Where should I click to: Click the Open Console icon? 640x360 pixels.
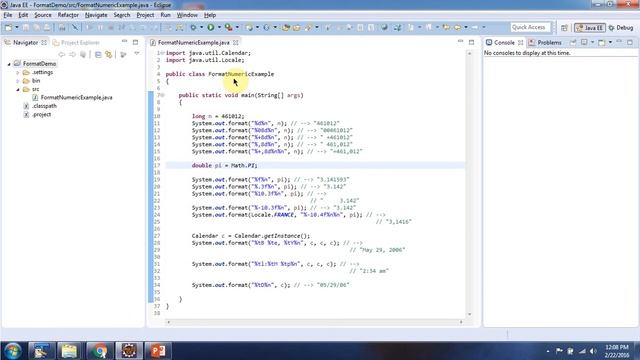pyautogui.click(x=602, y=42)
